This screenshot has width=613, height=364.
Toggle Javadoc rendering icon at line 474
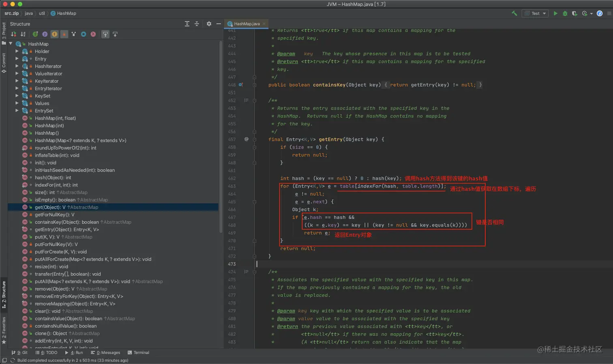(246, 272)
